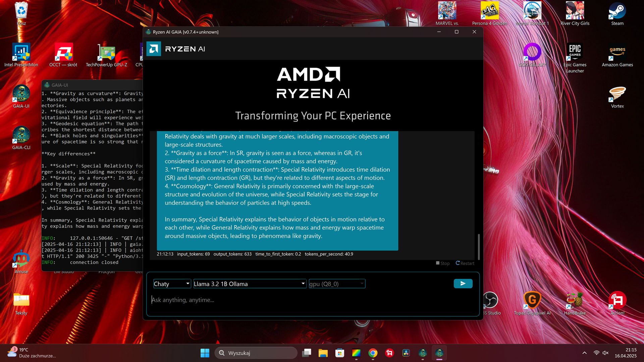Click the muted volume tray icon
This screenshot has width=644, height=362.
[605, 353]
